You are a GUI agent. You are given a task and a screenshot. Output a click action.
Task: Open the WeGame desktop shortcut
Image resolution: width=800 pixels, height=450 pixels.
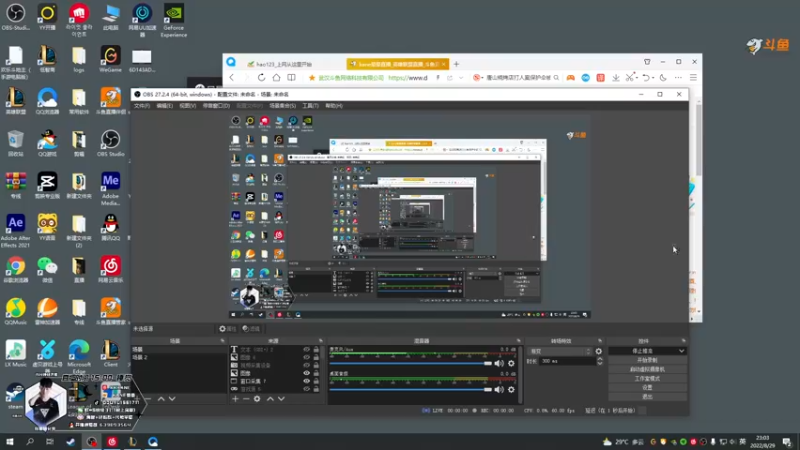(x=110, y=59)
